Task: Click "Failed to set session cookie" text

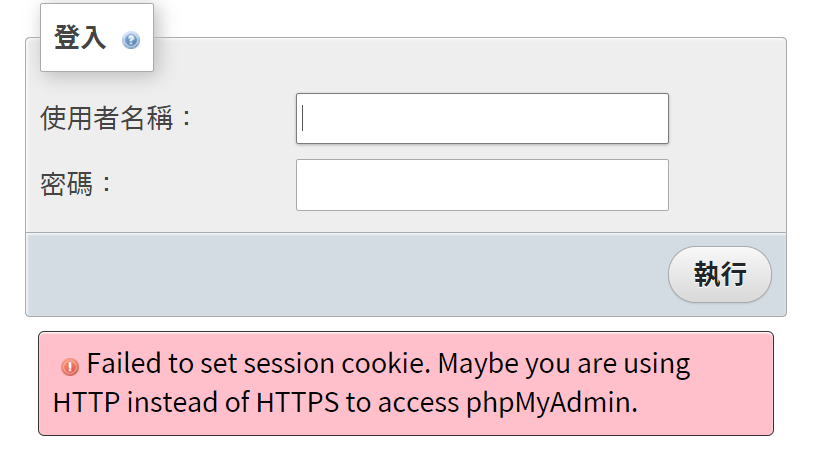Action: [x=260, y=364]
